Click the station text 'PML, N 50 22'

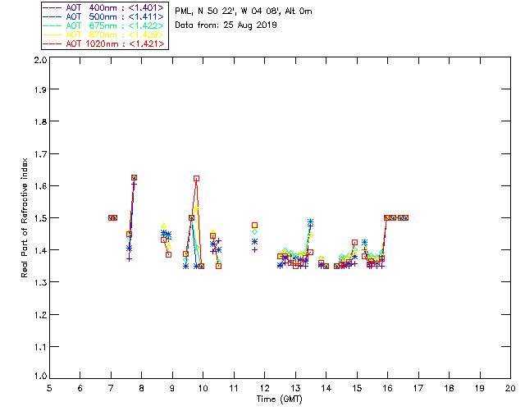(x=206, y=11)
